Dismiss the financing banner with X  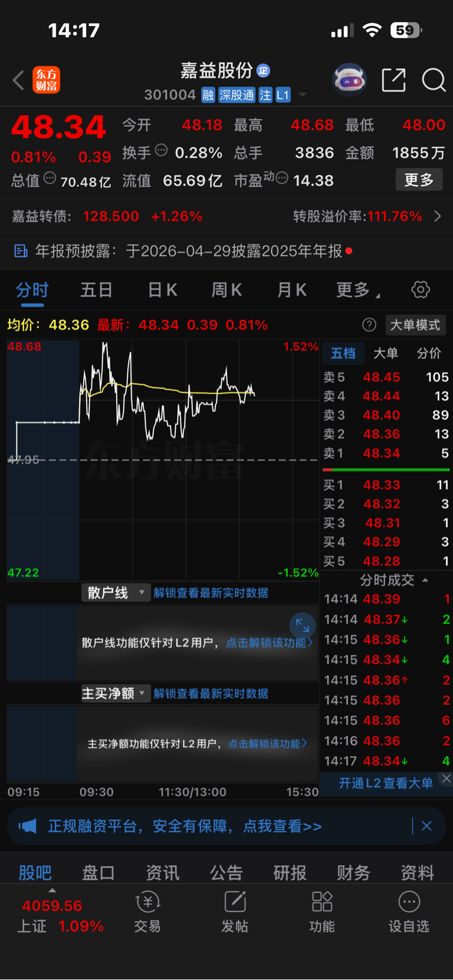[426, 826]
